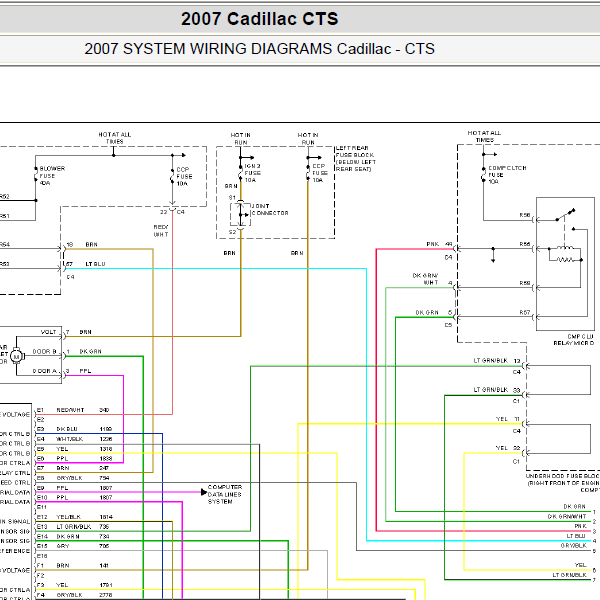Click the R57 relay terminal label

pyautogui.click(x=525, y=313)
